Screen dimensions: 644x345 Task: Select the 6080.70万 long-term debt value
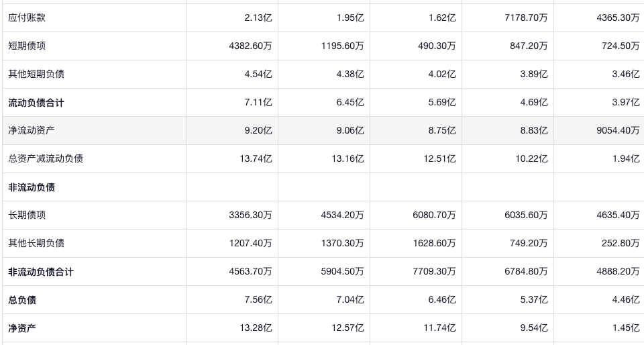(x=434, y=215)
